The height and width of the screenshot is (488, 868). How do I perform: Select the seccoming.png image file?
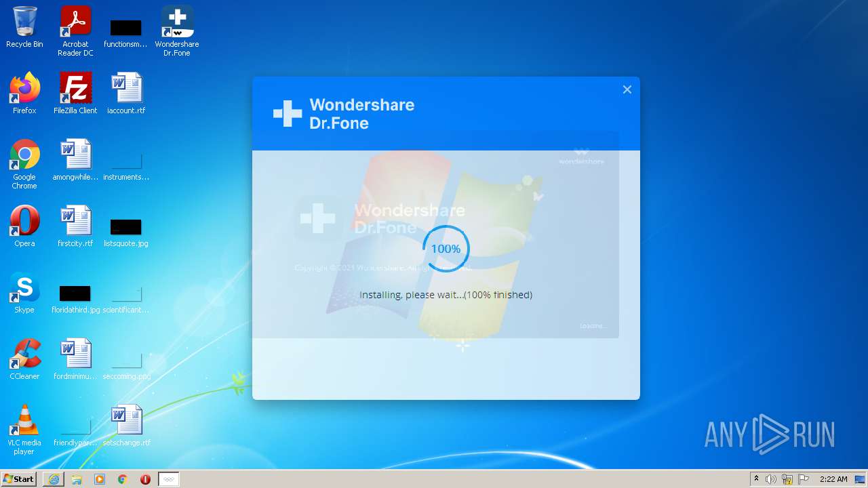coord(126,366)
